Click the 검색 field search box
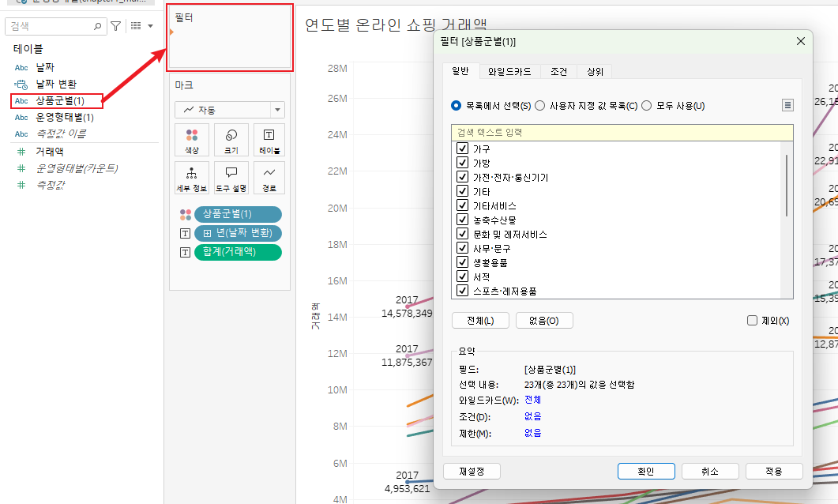Image resolution: width=838 pixels, height=504 pixels. pos(56,25)
